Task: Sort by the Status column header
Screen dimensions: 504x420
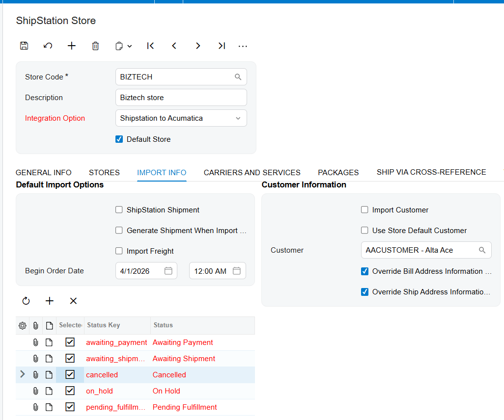Action: click(x=202, y=325)
